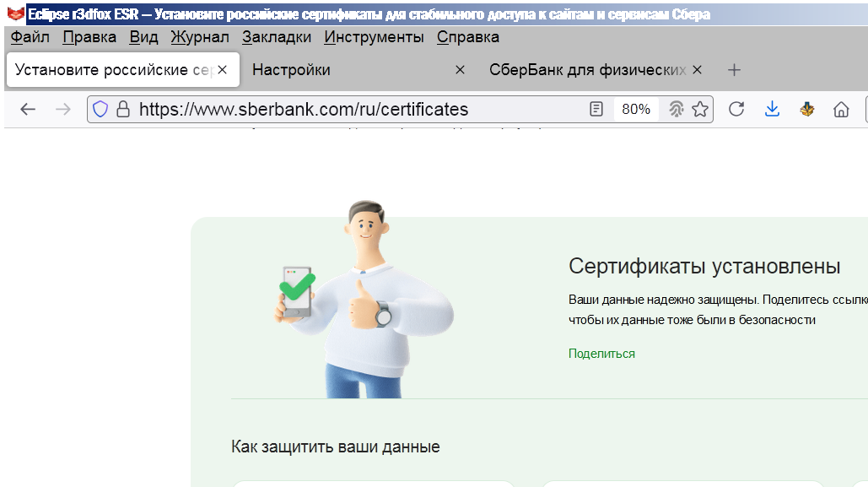Click 'Как защитить ваши данные' heading
868x487 pixels.
coord(336,446)
